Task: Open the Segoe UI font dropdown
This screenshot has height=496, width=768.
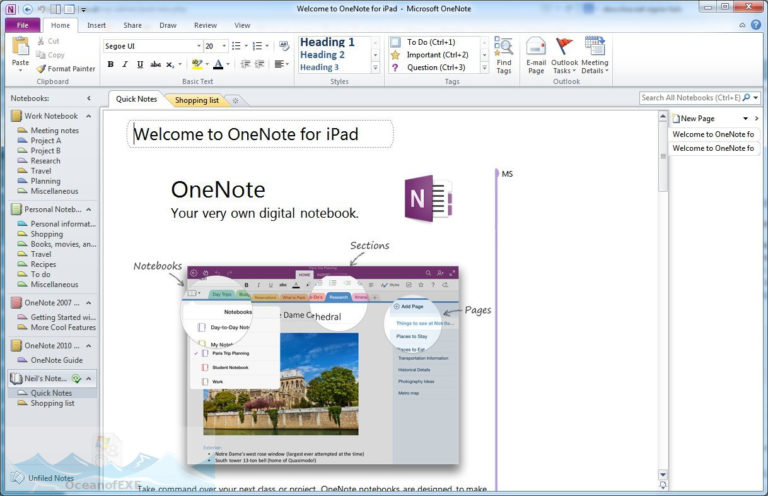Action: point(199,46)
